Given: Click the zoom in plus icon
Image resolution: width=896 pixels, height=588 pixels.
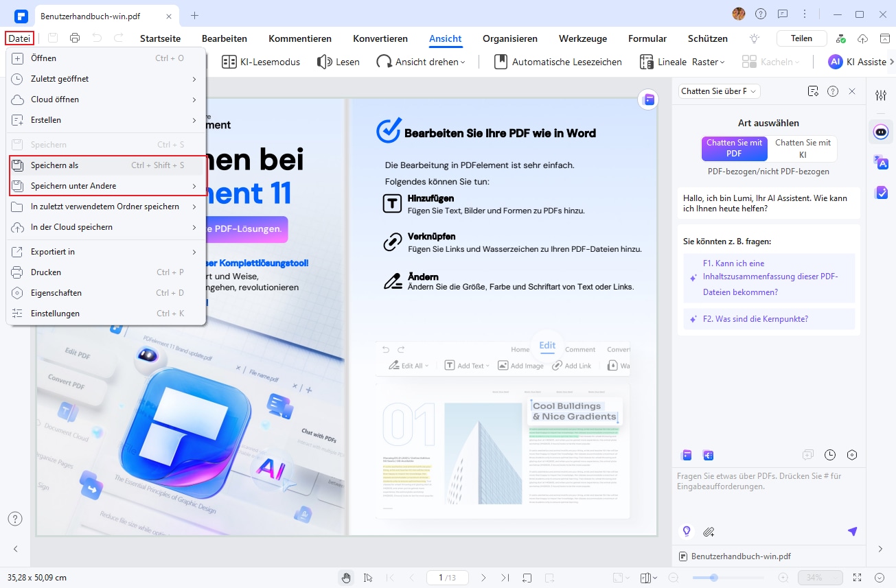Looking at the screenshot, I should pos(783,578).
